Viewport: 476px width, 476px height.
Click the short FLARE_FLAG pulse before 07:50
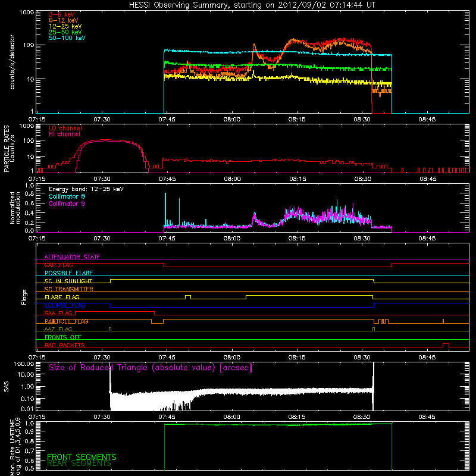188,297
